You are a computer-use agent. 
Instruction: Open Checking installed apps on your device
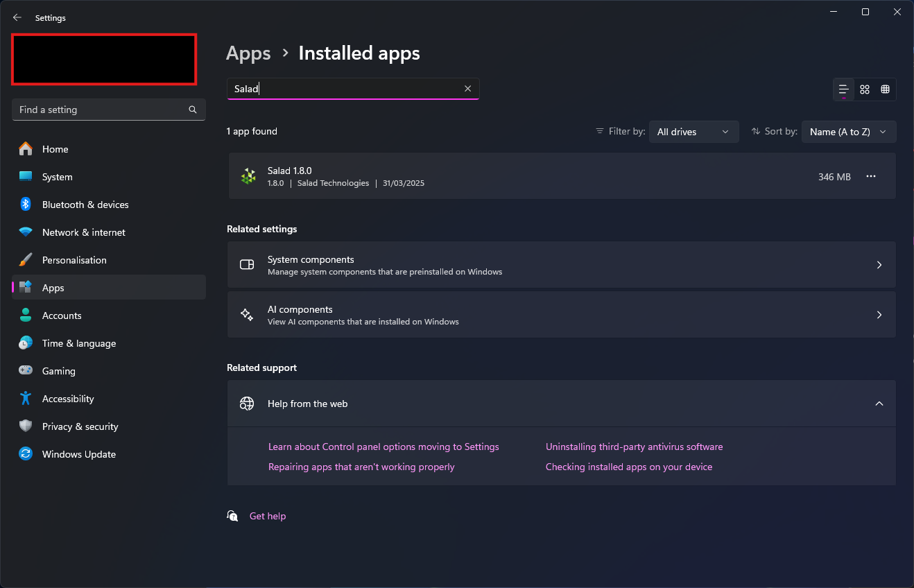[x=629, y=467]
